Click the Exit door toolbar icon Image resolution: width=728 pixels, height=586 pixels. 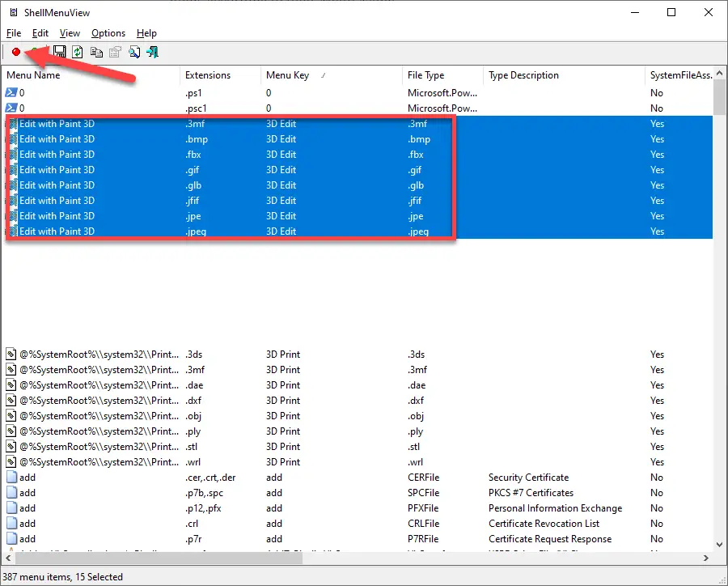(153, 52)
